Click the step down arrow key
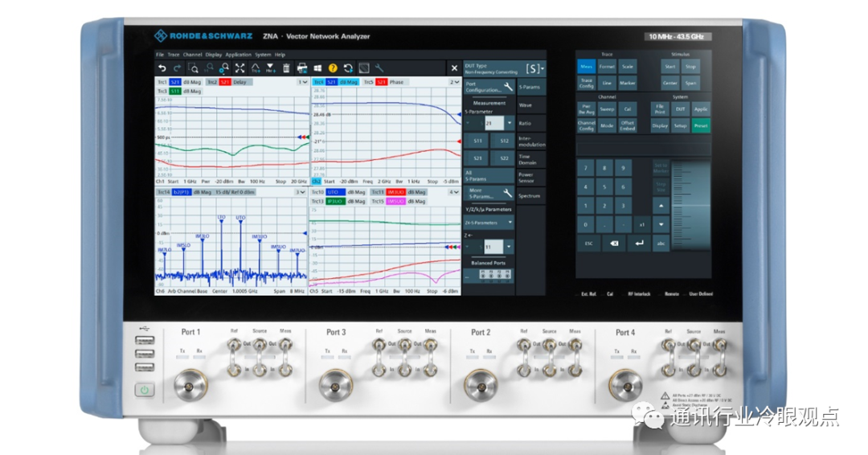 661,225
